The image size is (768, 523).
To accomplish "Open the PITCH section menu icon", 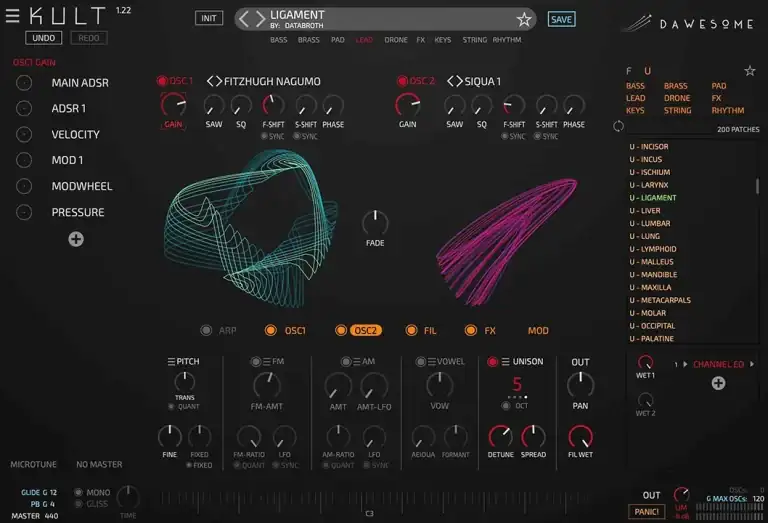I will pyautogui.click(x=171, y=361).
